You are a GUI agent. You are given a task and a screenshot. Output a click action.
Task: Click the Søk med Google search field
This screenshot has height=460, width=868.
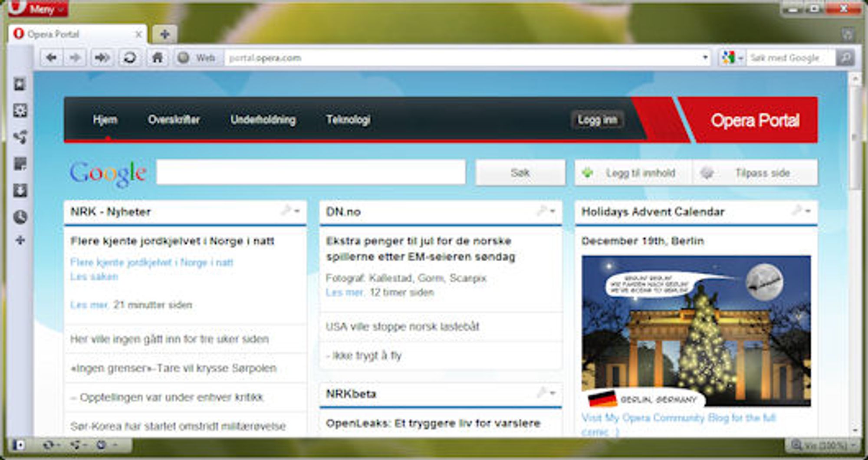(791, 58)
